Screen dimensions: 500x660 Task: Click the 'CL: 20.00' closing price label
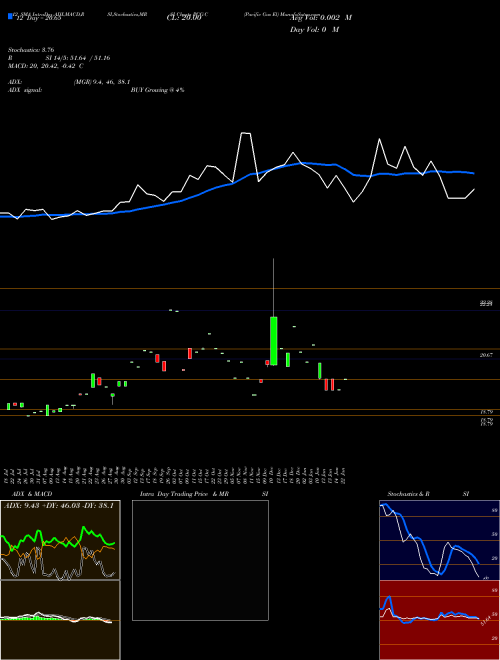pyautogui.click(x=184, y=18)
